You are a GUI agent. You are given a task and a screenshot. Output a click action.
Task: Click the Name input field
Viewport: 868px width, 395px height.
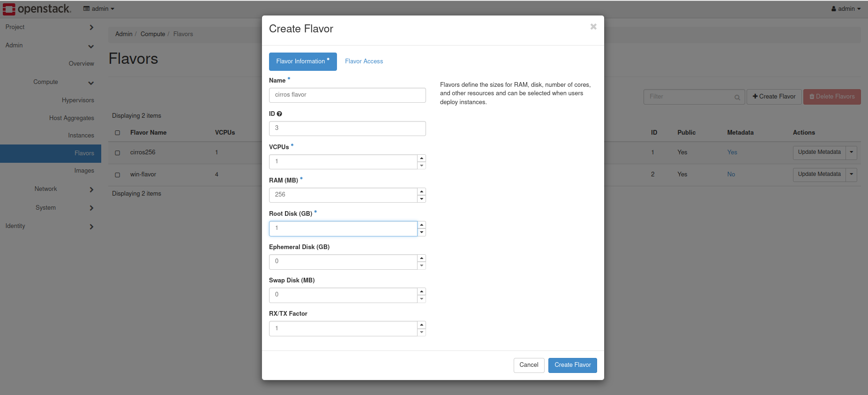click(x=347, y=95)
